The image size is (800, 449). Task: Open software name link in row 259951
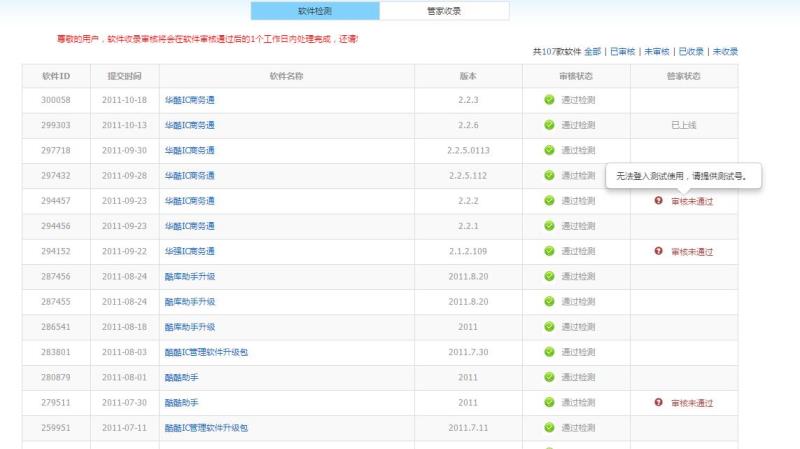point(206,428)
